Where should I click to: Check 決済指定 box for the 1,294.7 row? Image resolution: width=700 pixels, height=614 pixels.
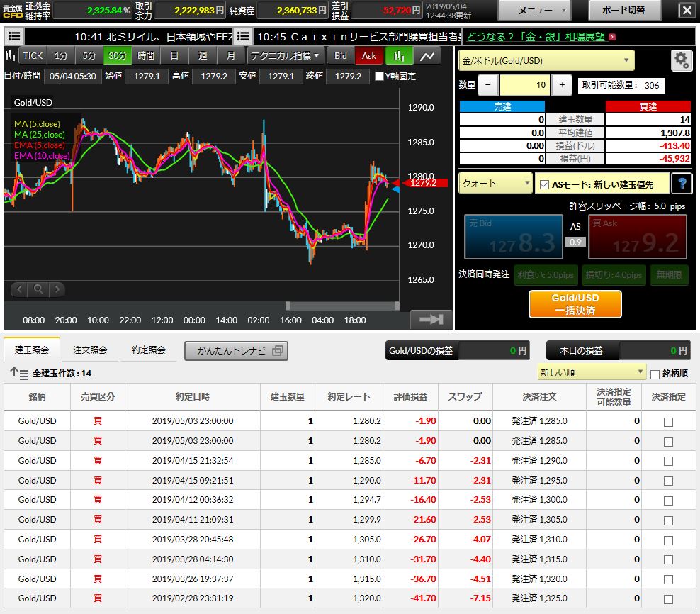[668, 501]
